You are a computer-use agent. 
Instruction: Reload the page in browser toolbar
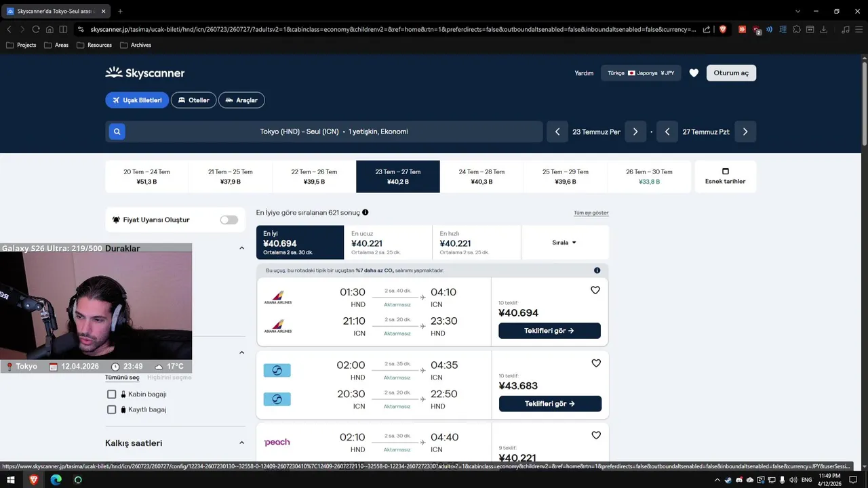(x=36, y=29)
